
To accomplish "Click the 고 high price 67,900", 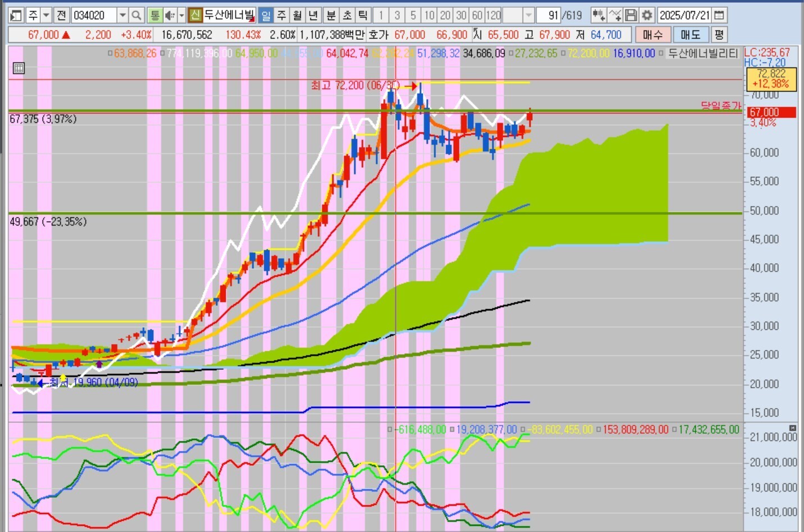I will [x=555, y=35].
